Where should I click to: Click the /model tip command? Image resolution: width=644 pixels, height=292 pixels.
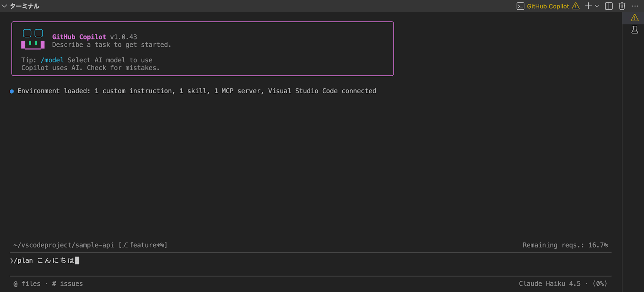52,60
